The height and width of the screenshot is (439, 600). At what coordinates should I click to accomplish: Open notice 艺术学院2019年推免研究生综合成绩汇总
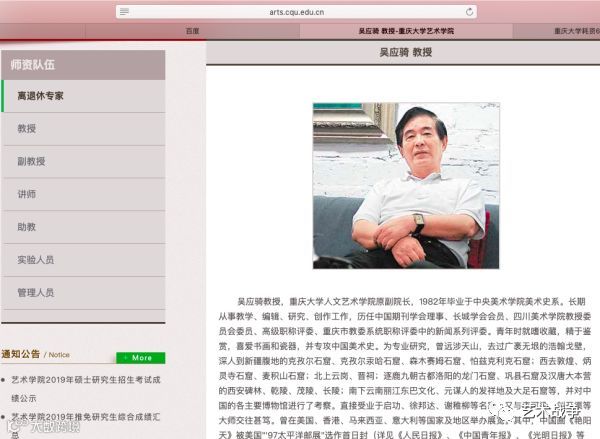[86, 425]
